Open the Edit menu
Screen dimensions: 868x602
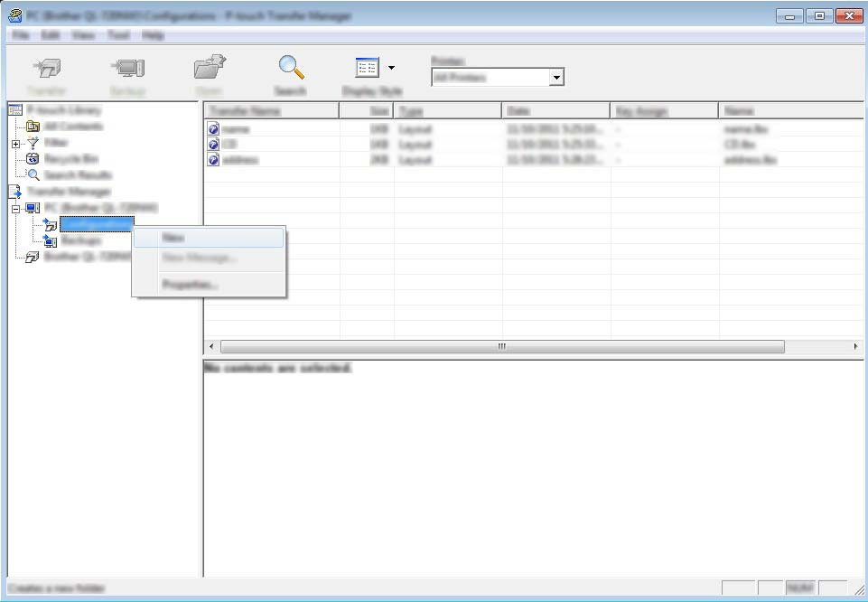pyautogui.click(x=50, y=35)
